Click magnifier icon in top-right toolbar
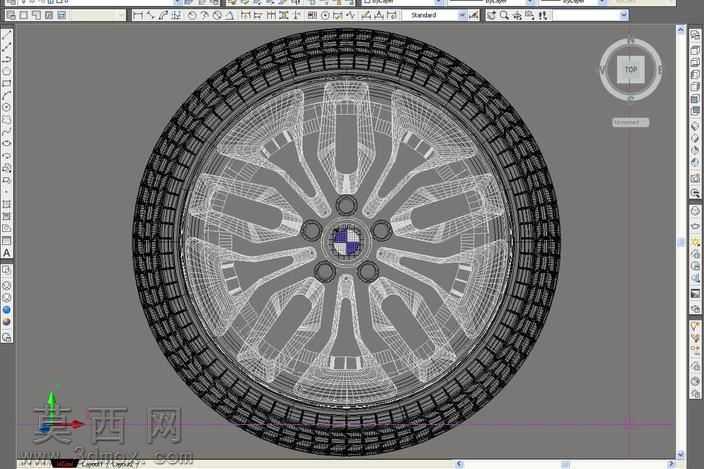 coord(505,15)
